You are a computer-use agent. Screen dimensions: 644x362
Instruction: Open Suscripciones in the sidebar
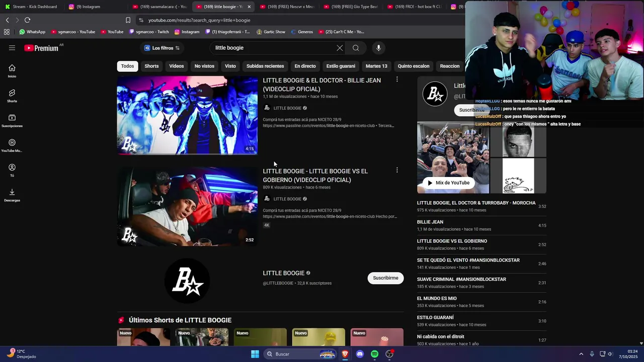pyautogui.click(x=12, y=121)
